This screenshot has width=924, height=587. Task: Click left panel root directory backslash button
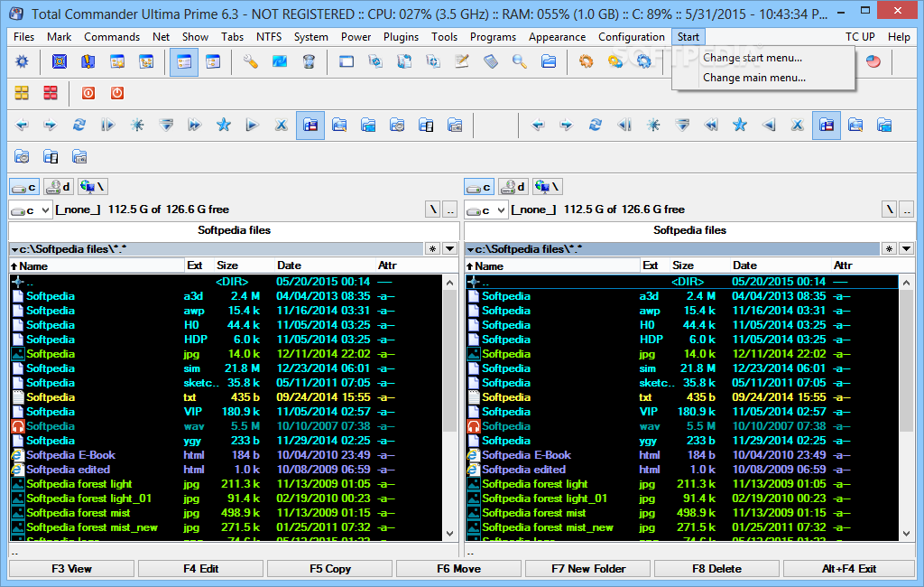(x=433, y=210)
